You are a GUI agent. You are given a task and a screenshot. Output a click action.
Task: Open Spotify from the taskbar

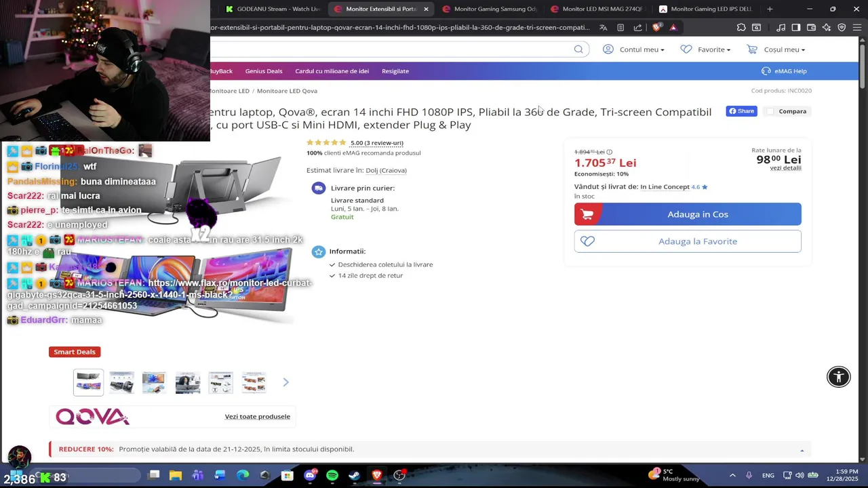332,475
